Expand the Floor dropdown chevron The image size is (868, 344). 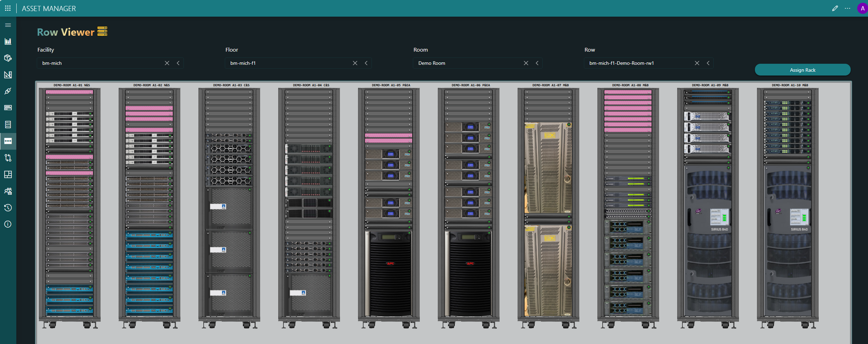click(366, 63)
